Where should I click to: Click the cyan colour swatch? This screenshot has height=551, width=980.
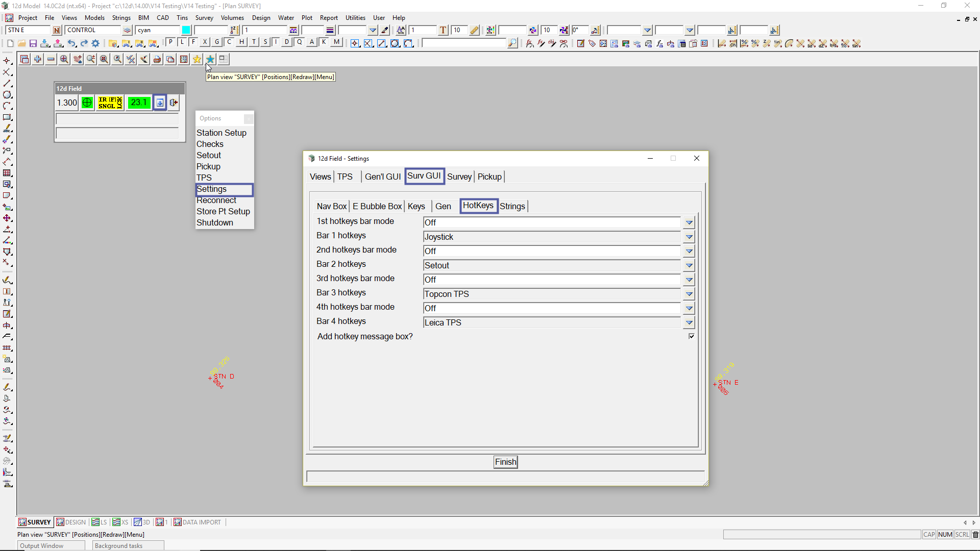pyautogui.click(x=186, y=30)
